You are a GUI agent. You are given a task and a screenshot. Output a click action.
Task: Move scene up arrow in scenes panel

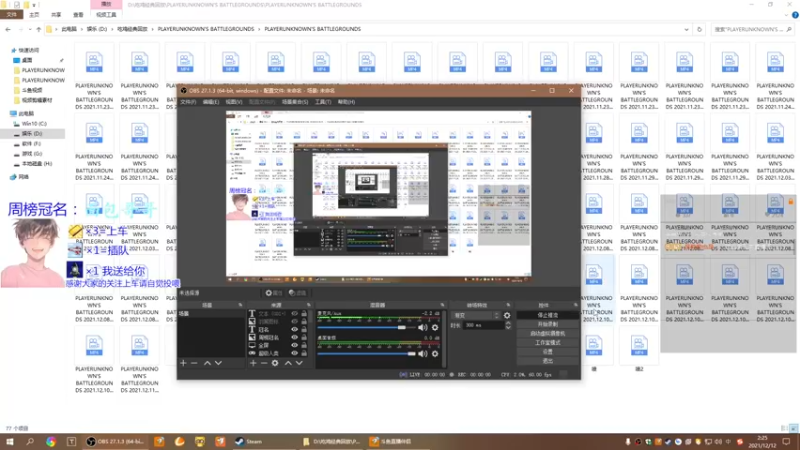click(207, 363)
